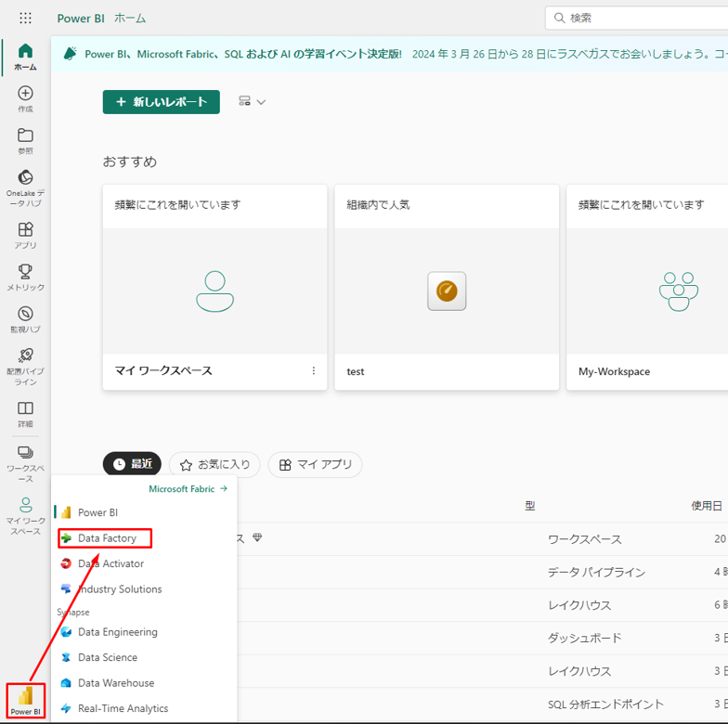Switch to the Favorites (お気に入り) tab
The width and height of the screenshot is (728, 724).
pyautogui.click(x=214, y=464)
